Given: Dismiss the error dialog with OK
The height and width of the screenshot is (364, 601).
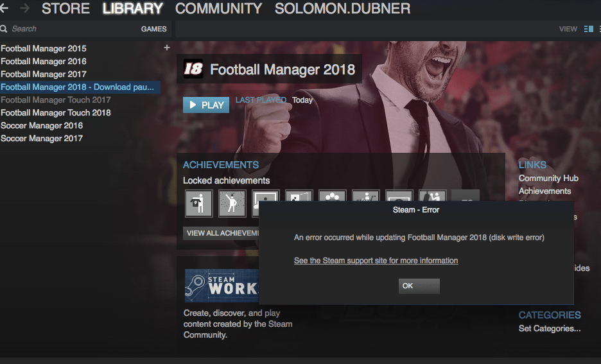Looking at the screenshot, I should (419, 286).
